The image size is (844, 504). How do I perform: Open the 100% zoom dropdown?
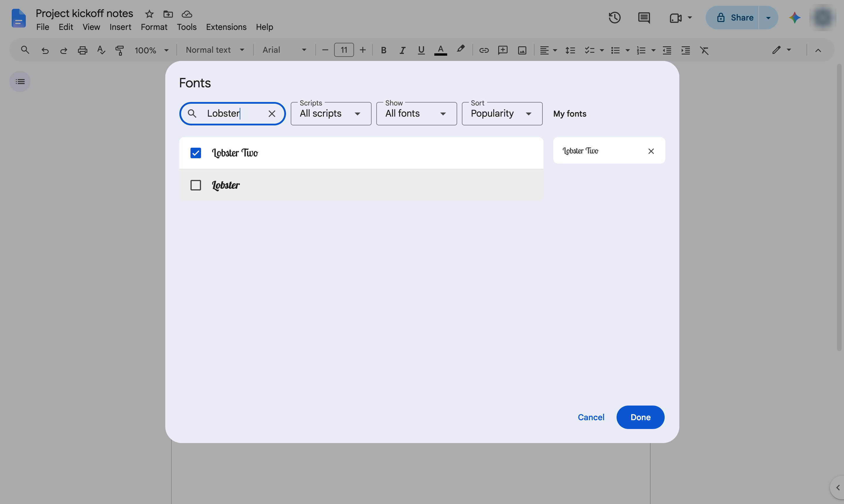click(x=152, y=50)
